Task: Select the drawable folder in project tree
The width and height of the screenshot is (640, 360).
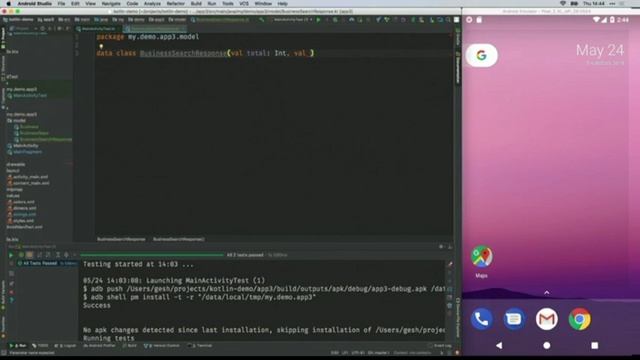Action: [16, 164]
